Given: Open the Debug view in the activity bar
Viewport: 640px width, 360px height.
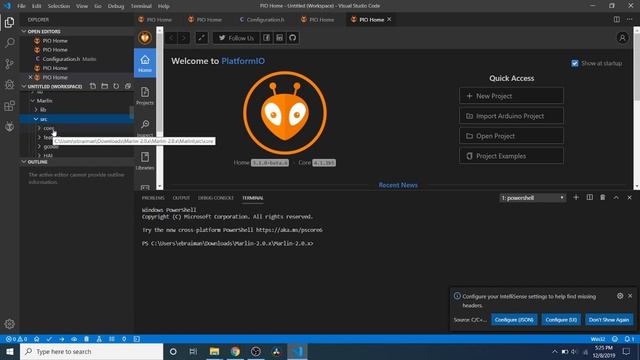Looking at the screenshot, I should [9, 84].
